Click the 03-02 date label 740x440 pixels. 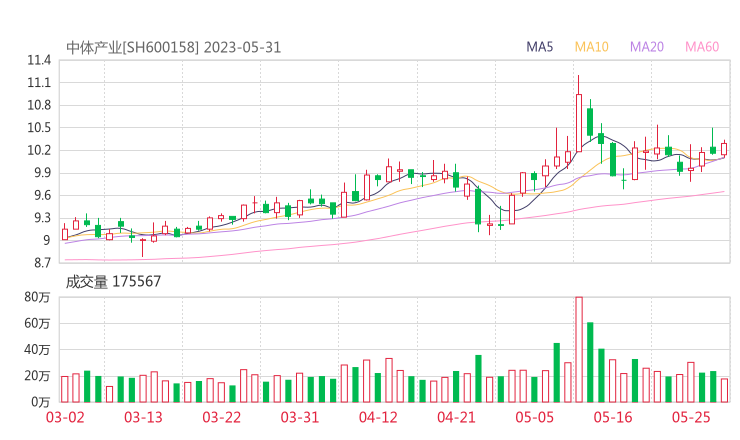(x=65, y=417)
